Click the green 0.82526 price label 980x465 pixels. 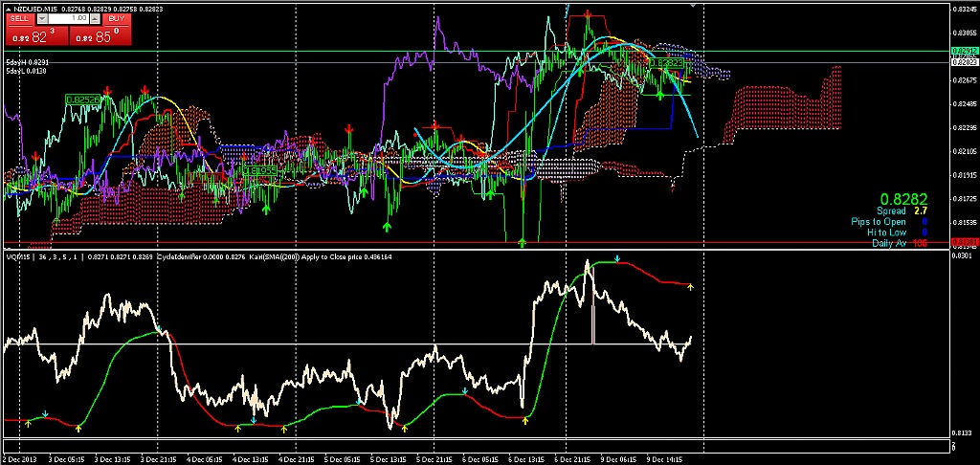83,99
